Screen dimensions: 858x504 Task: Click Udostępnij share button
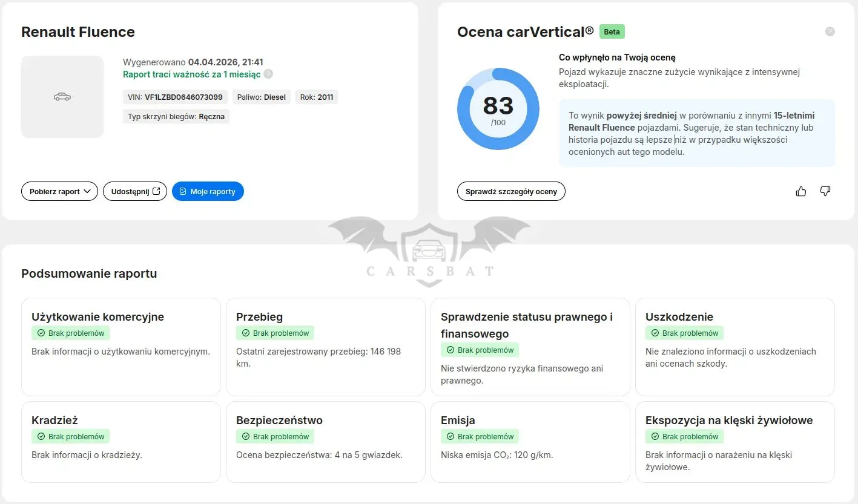pos(135,191)
